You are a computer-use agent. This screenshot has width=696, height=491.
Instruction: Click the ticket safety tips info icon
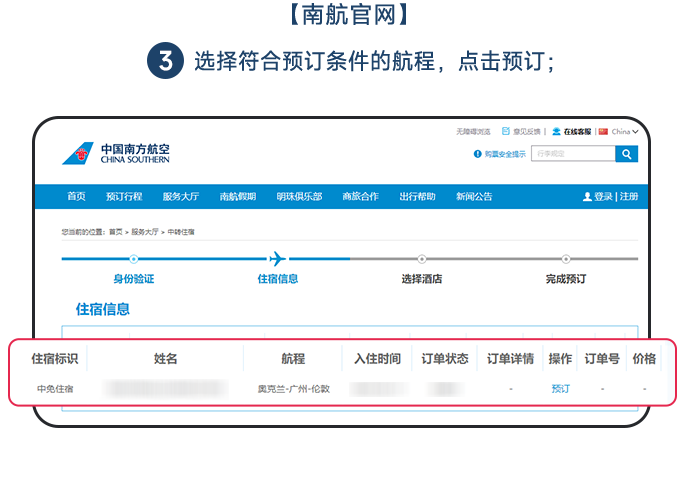(x=478, y=154)
